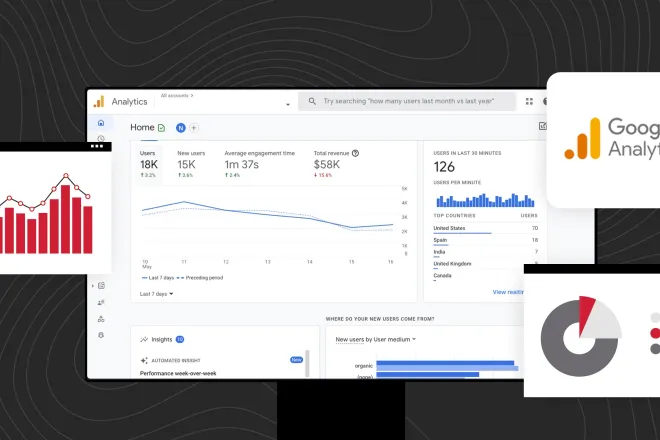Viewport: 660px width, 440px height.
Task: Open the audiences people icon in sidebar
Action: [101, 302]
